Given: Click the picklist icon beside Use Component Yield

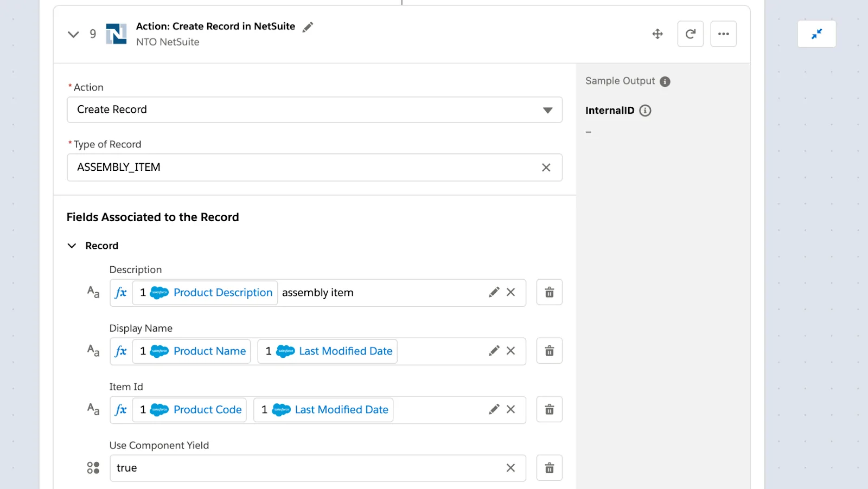Looking at the screenshot, I should coord(93,467).
